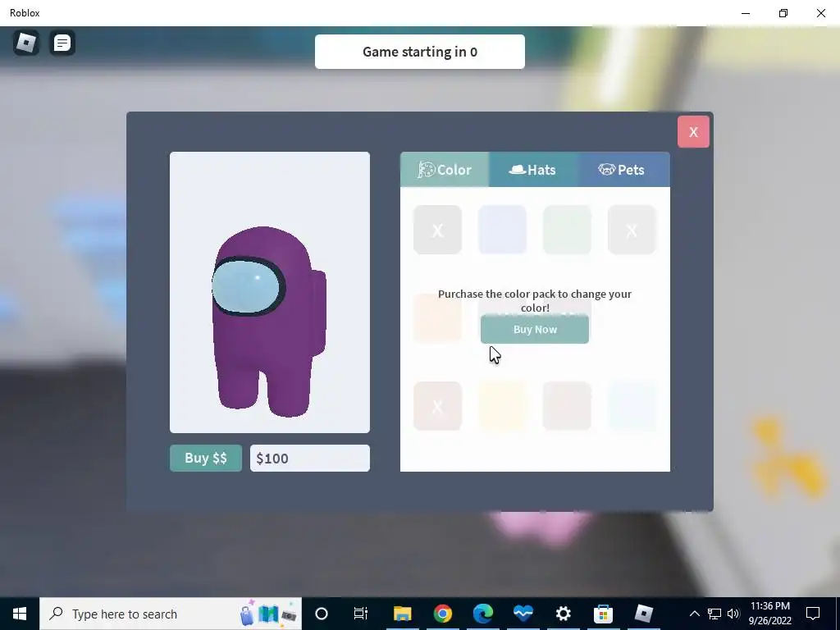Switch to the Color tab
Viewport: 840px width, 630px height.
tap(445, 169)
